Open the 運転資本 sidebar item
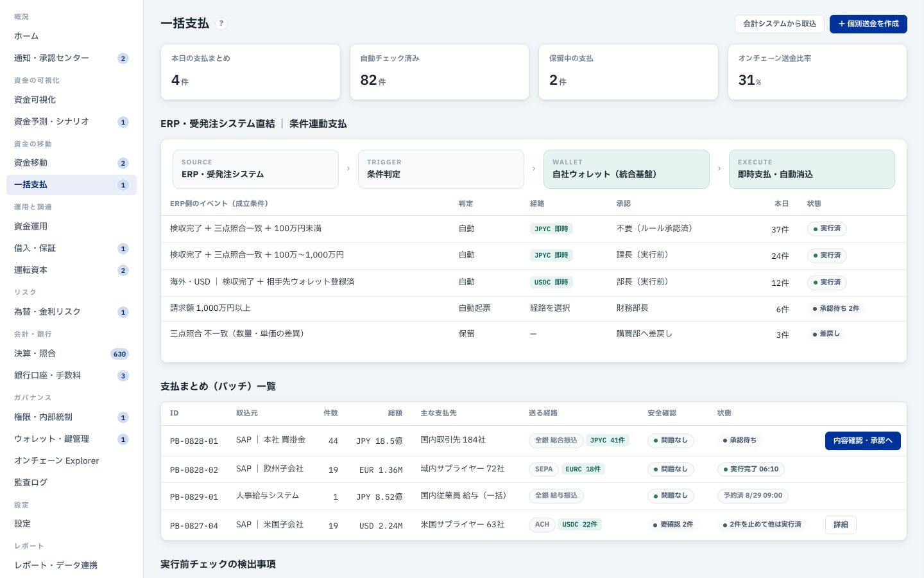 coord(71,270)
